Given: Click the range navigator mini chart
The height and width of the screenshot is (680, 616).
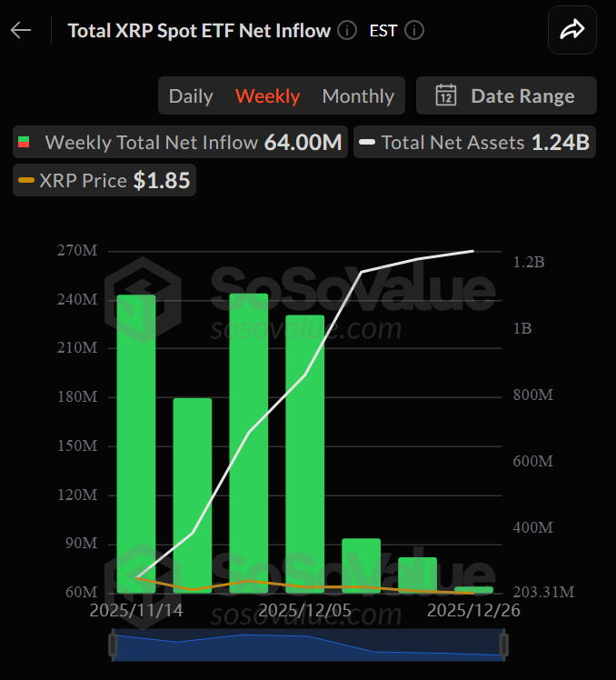Looking at the screenshot, I should tap(309, 645).
